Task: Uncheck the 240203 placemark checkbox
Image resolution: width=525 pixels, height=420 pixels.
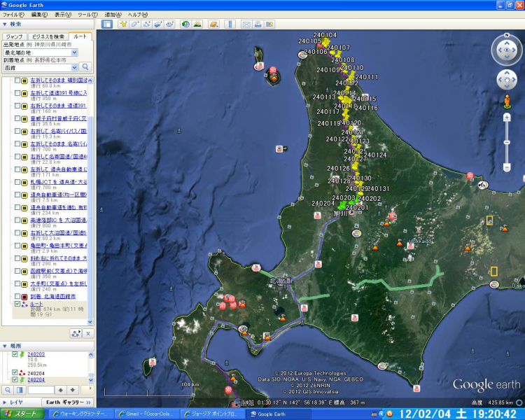Action: point(15,354)
